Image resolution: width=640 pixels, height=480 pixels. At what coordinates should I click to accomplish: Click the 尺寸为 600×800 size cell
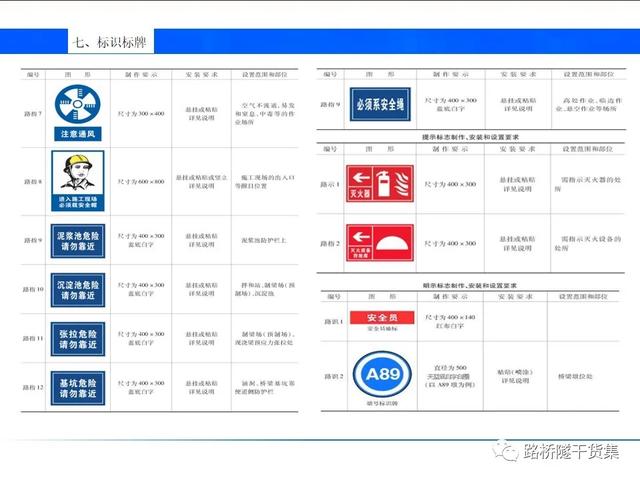(x=141, y=181)
